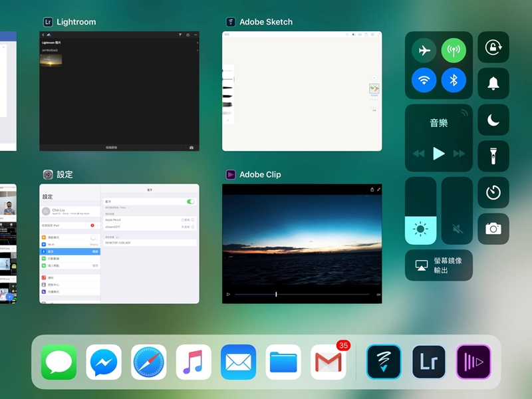Disable Bluetooth in Control Center
This screenshot has width=532, height=399.
(454, 80)
